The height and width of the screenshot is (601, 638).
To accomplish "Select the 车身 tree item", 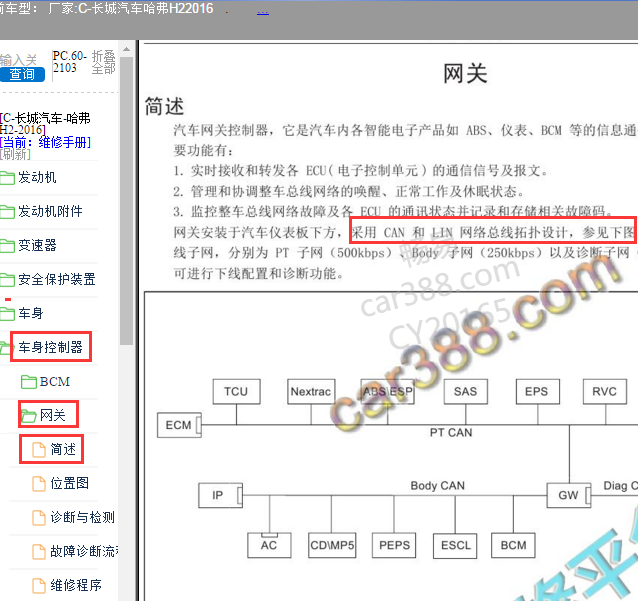I will coord(31,313).
